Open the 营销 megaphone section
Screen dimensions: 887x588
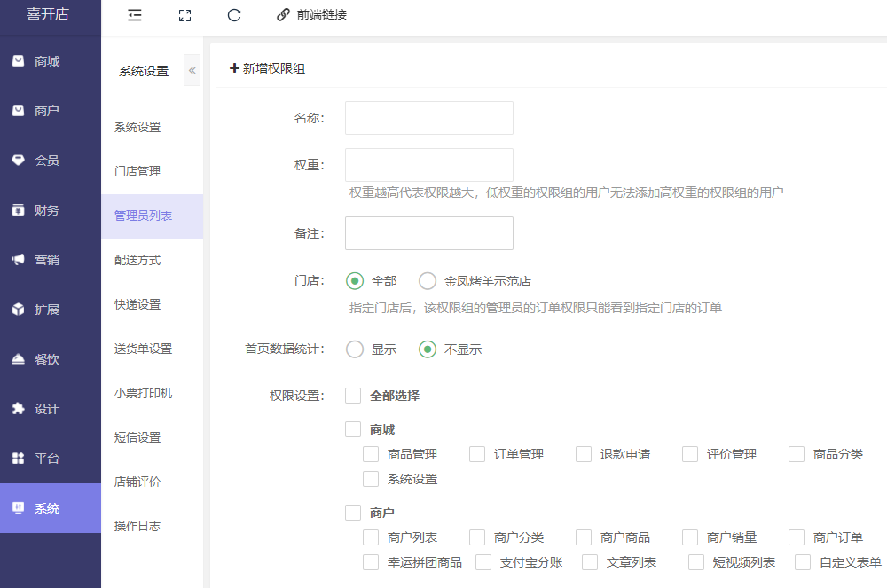pyautogui.click(x=50, y=260)
